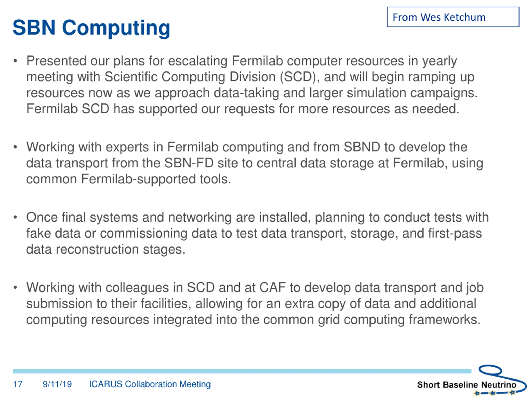Click the stars under the Neutrino logo

(x=494, y=393)
